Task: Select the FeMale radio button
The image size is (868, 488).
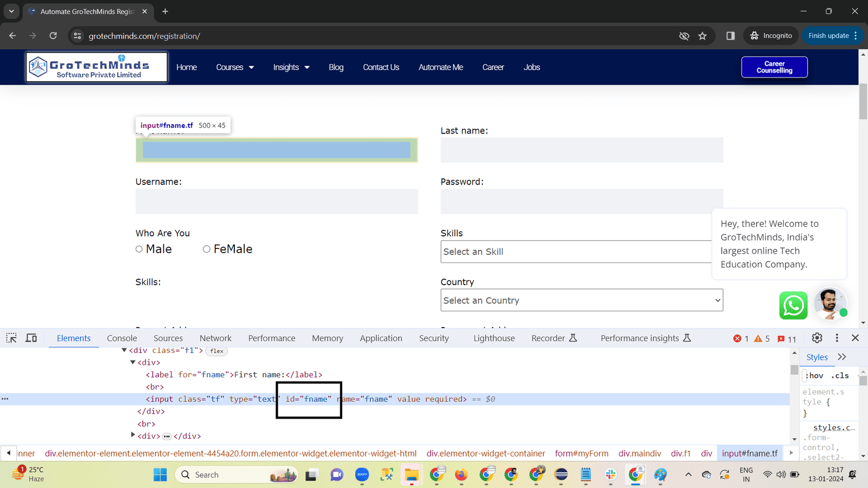Action: (207, 249)
